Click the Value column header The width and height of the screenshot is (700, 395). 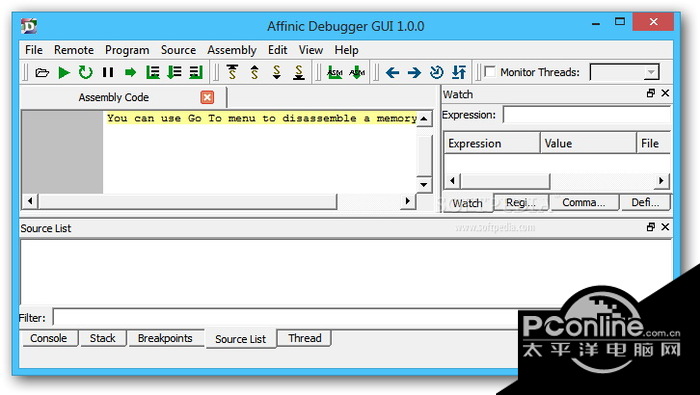point(588,143)
